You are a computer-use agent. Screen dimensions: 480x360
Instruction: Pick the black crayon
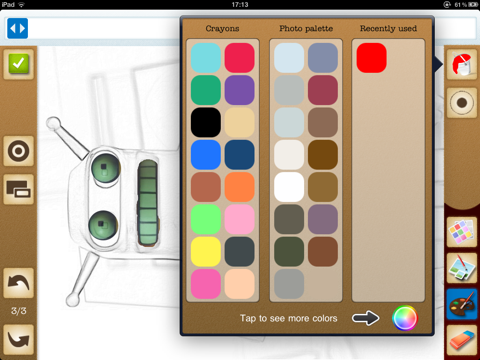206,122
